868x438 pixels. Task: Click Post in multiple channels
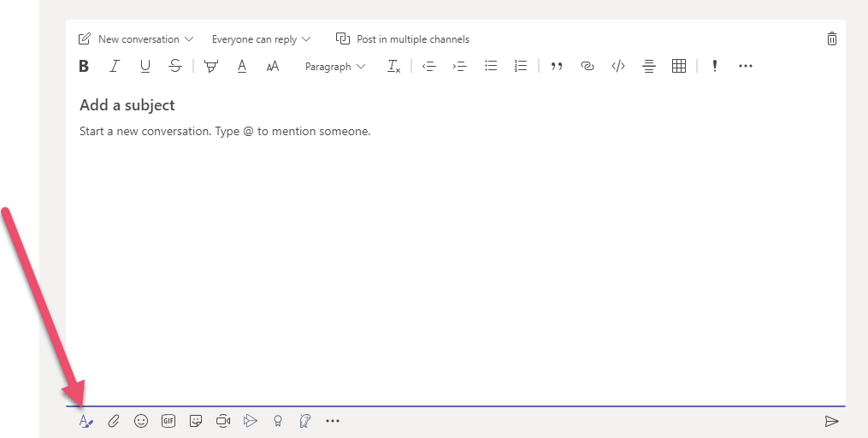pyautogui.click(x=403, y=39)
